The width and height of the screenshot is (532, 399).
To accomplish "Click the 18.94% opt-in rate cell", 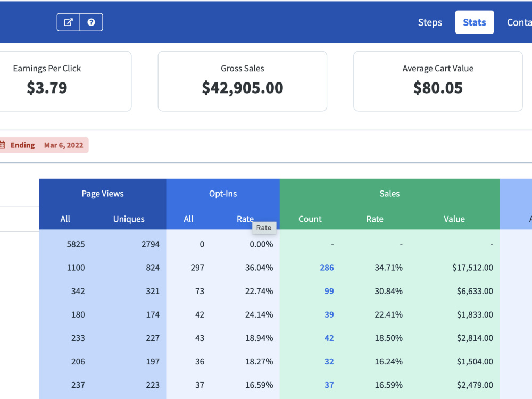I will (x=259, y=338).
